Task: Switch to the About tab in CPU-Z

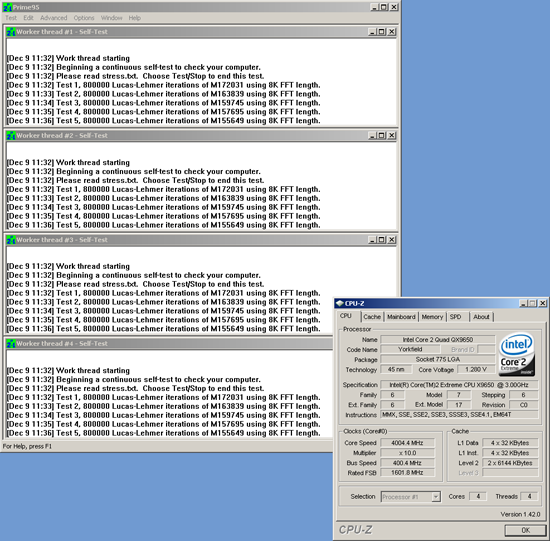Action: 481,317
